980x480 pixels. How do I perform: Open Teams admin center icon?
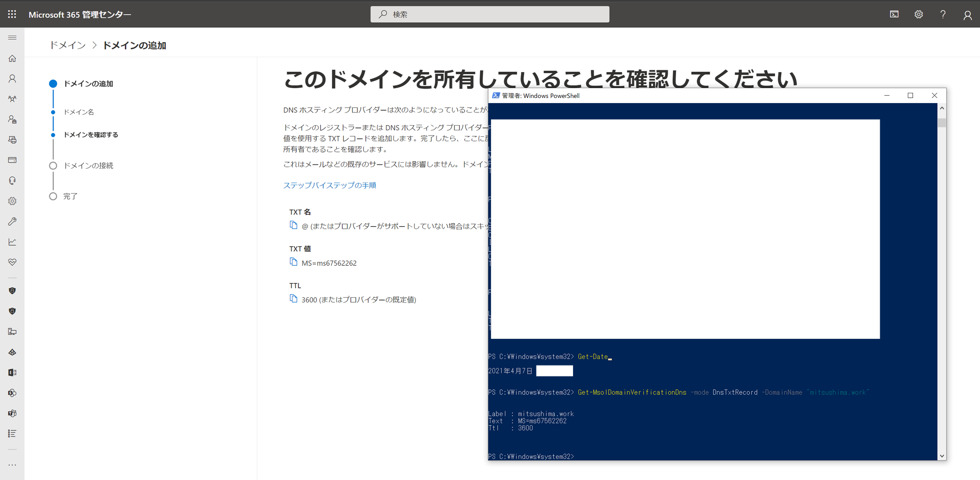pos(12,413)
